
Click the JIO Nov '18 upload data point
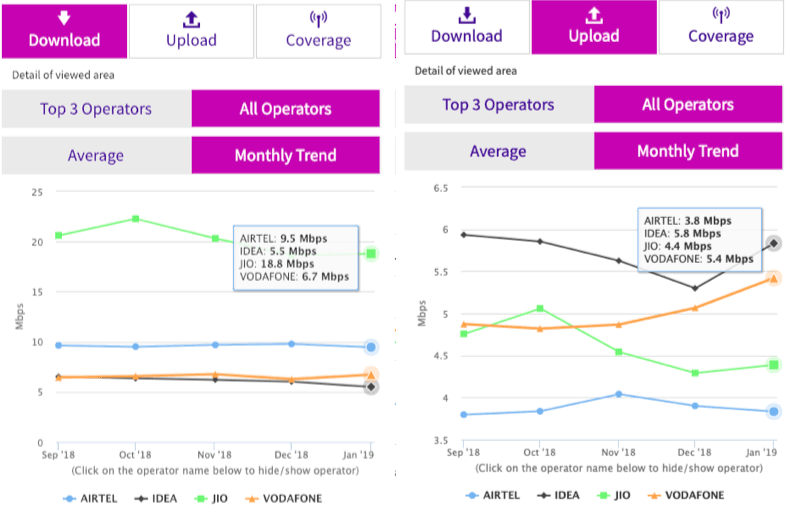coord(619,352)
